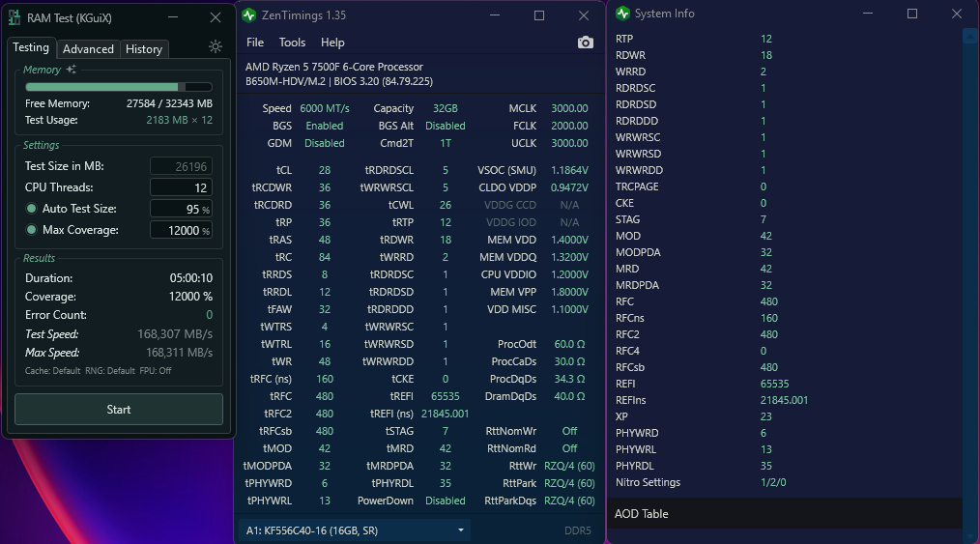This screenshot has width=980, height=544.
Task: Click the tREFI (ns) value 21845.001
Action: coord(445,414)
